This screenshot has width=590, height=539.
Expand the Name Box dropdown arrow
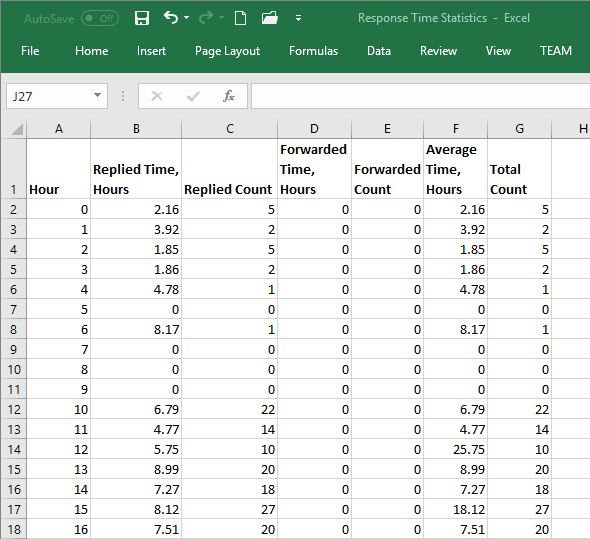tap(97, 95)
